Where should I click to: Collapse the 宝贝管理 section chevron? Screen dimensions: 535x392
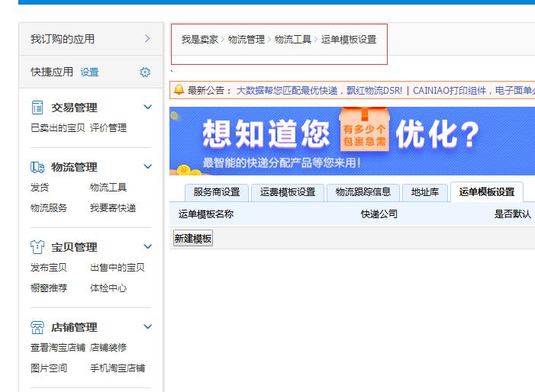pos(148,246)
